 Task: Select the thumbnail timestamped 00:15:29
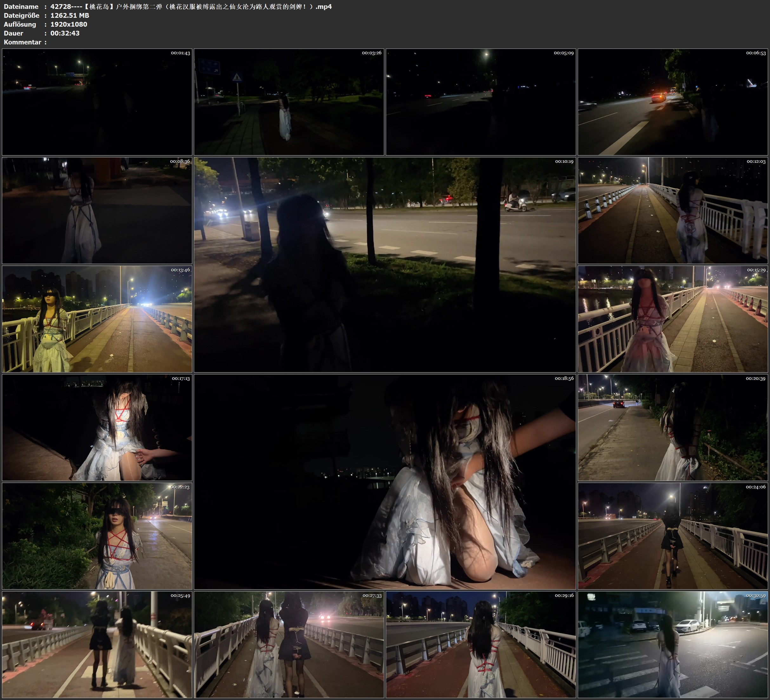pos(673,319)
